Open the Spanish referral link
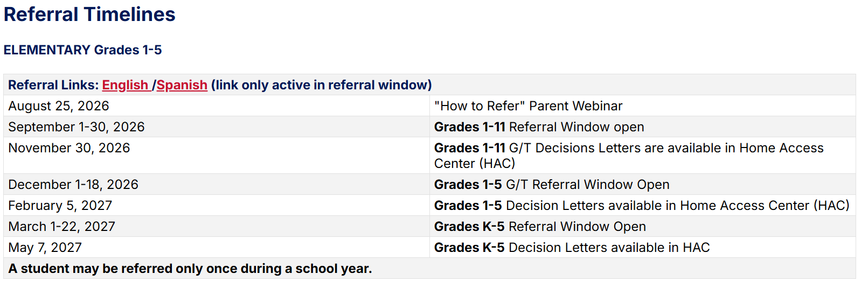868x288 pixels. [x=182, y=85]
